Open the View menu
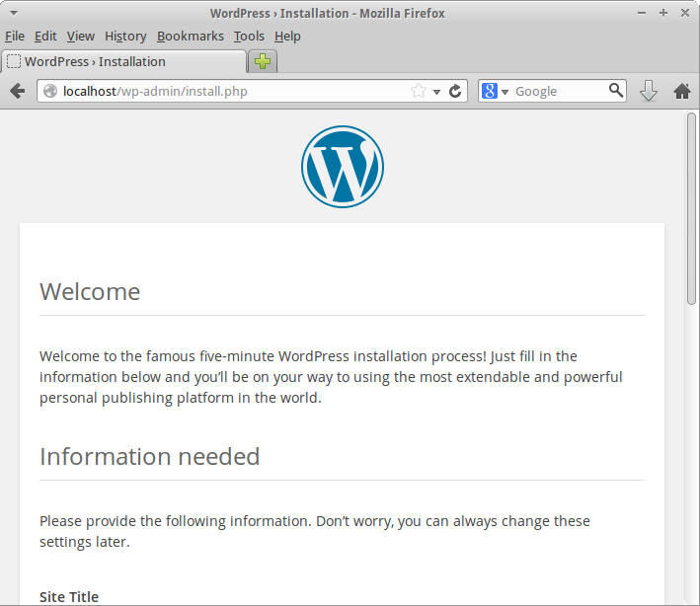This screenshot has width=700, height=606. 81,37
